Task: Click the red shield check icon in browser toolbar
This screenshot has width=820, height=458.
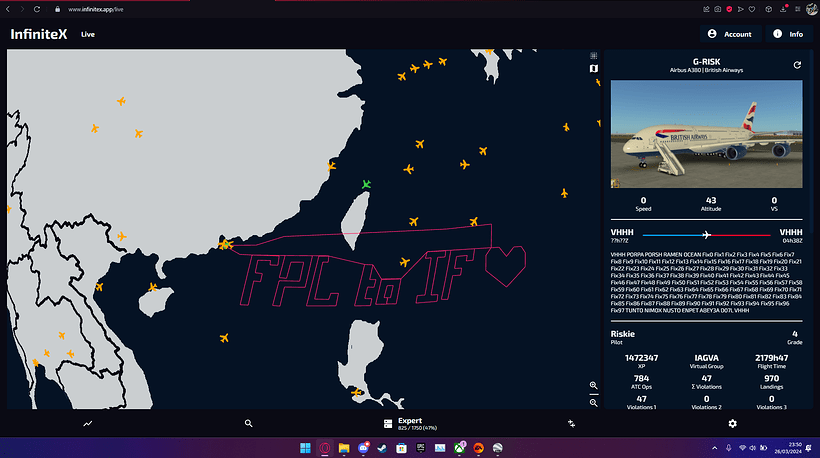Action: [x=729, y=9]
